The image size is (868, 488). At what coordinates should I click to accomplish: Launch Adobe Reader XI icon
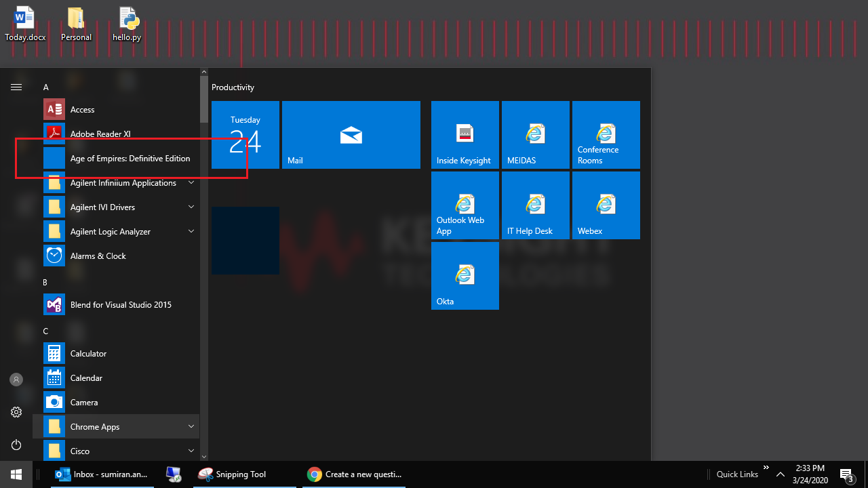(x=54, y=134)
